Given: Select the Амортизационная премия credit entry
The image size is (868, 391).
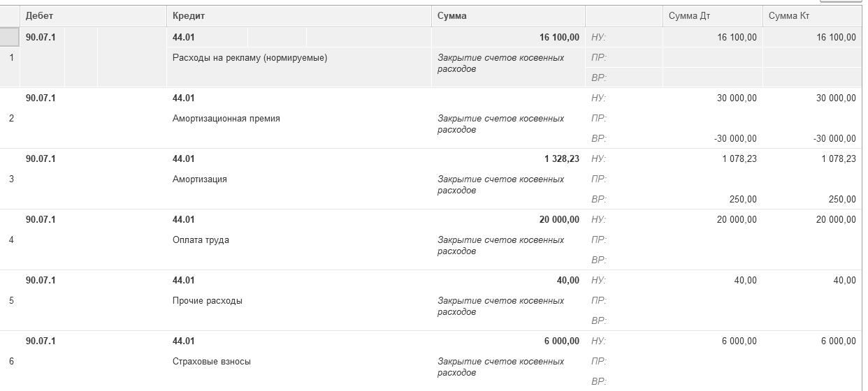Looking at the screenshot, I should tap(226, 119).
